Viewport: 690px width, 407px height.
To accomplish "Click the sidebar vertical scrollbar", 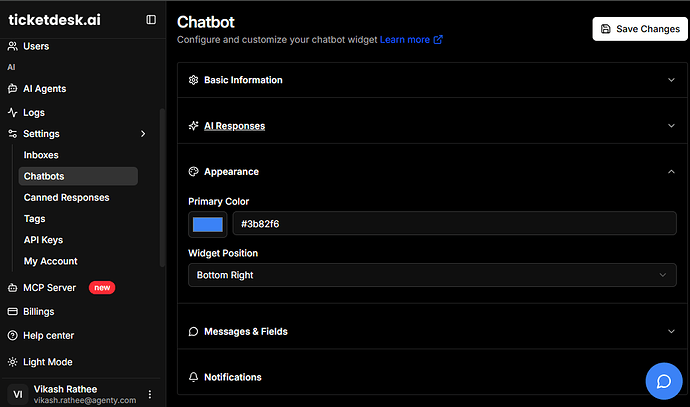I will coord(162,187).
